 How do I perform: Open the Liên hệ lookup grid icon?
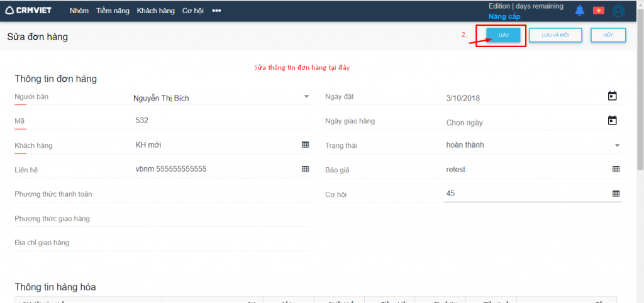(305, 169)
